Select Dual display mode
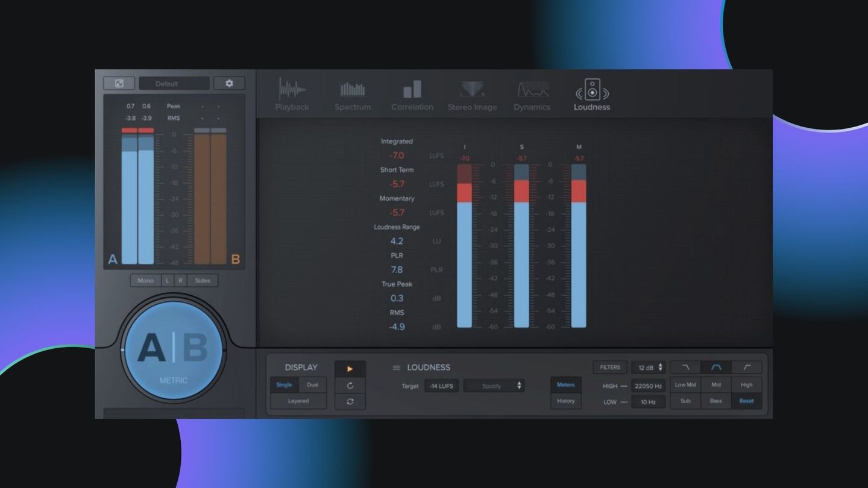 (x=312, y=385)
